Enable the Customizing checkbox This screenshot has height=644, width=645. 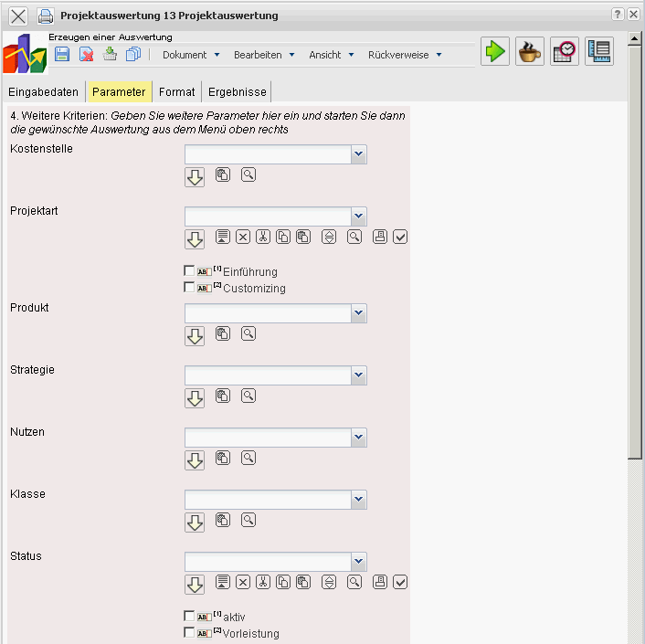189,288
